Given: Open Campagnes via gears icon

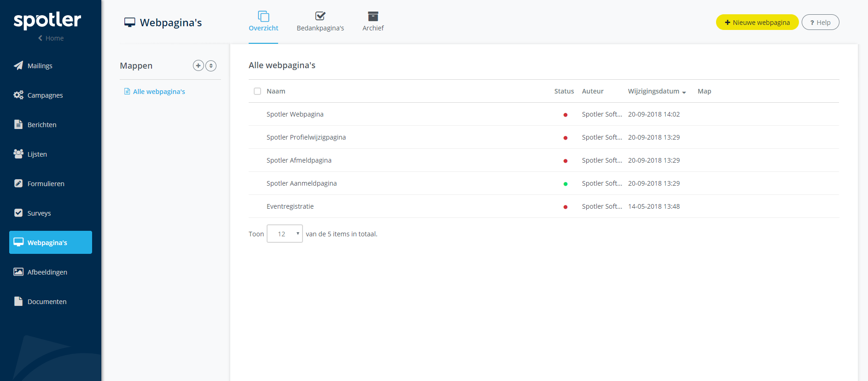Looking at the screenshot, I should (18, 95).
